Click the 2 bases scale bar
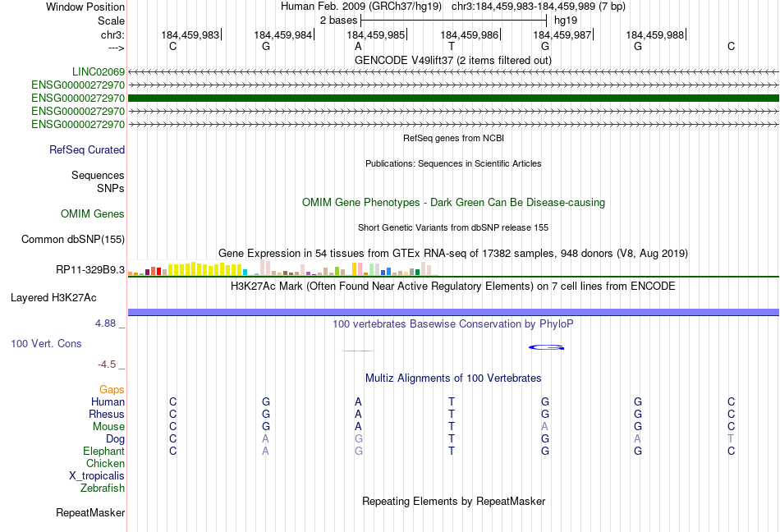 453,21
